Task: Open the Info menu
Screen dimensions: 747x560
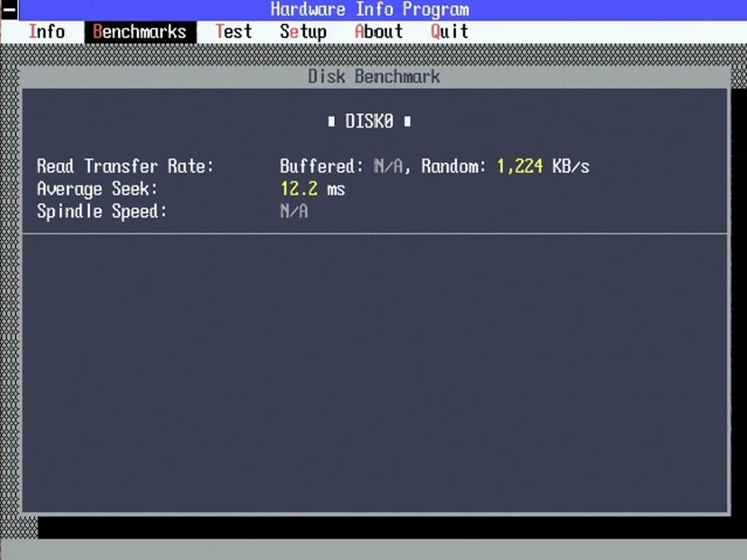Action: point(47,32)
